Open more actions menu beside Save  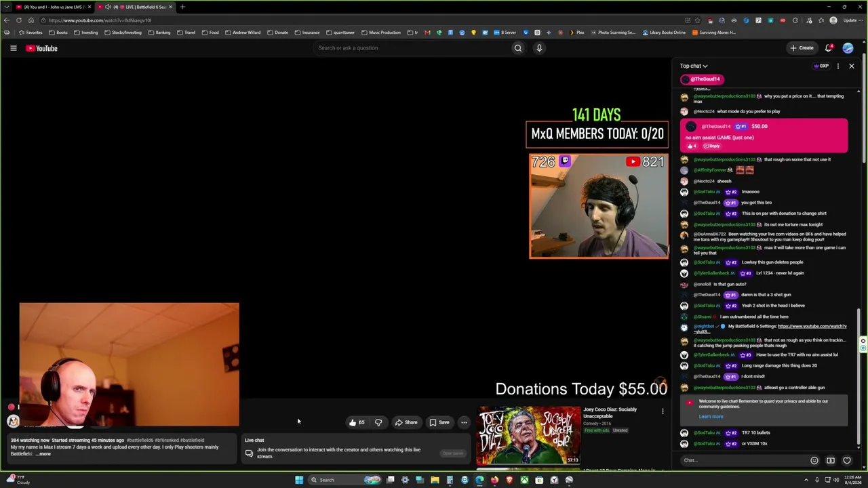coord(464,422)
